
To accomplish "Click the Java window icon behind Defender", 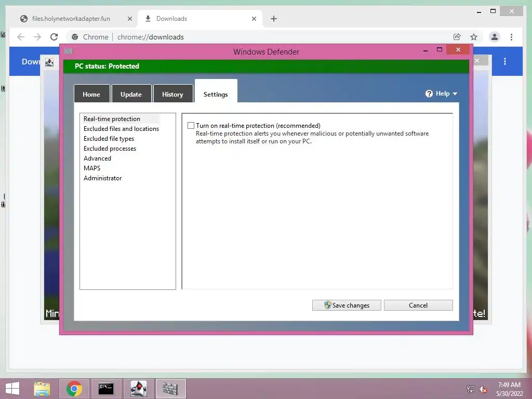I will [x=49, y=62].
